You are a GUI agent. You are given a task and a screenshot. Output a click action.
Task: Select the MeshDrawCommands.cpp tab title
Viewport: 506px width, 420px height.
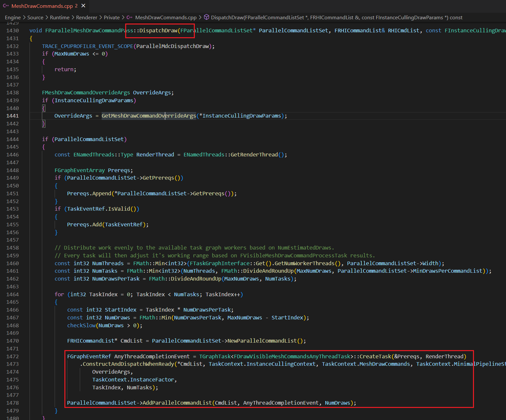[x=42, y=6]
